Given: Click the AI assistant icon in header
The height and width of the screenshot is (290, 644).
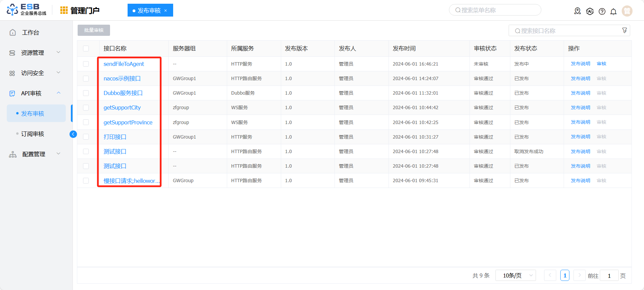Looking at the screenshot, I should tap(590, 11).
